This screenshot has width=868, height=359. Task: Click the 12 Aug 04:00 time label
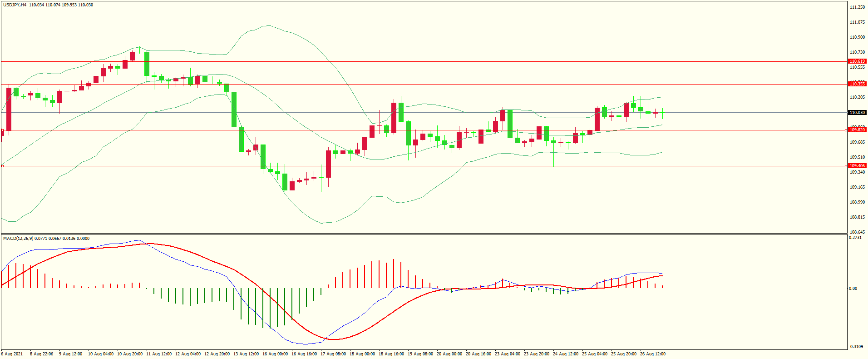(188, 354)
